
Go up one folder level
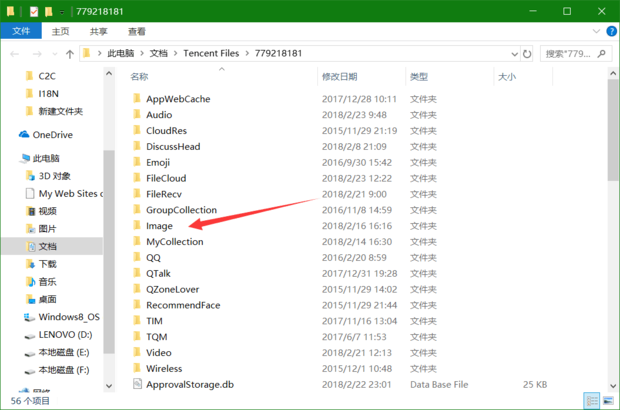[70, 54]
